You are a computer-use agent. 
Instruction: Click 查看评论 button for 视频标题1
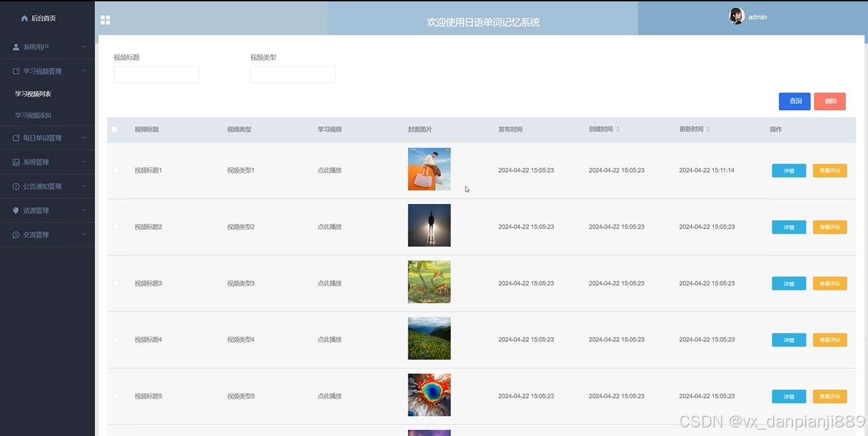830,171
